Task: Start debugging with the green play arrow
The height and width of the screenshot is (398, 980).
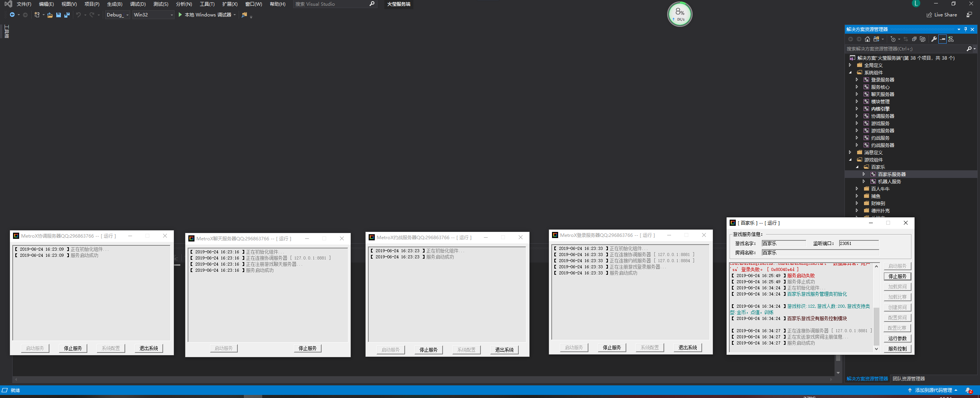Action: point(180,15)
